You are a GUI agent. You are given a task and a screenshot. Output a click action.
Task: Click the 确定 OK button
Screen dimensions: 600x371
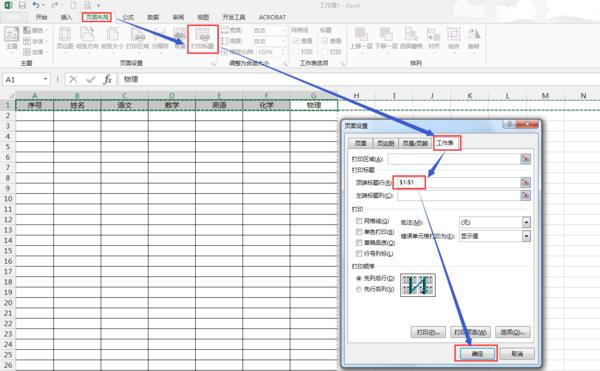click(477, 354)
